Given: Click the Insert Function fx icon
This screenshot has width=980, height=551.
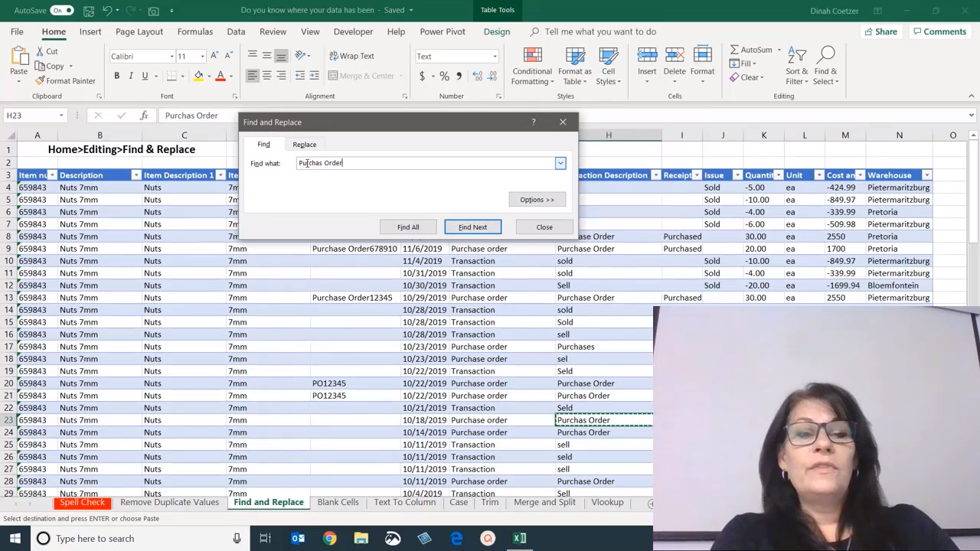Looking at the screenshot, I should tap(144, 116).
